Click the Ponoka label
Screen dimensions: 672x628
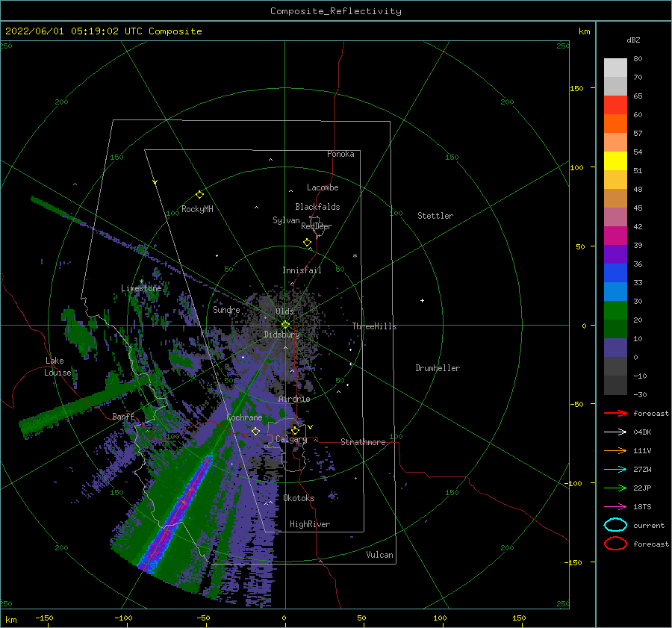(340, 154)
